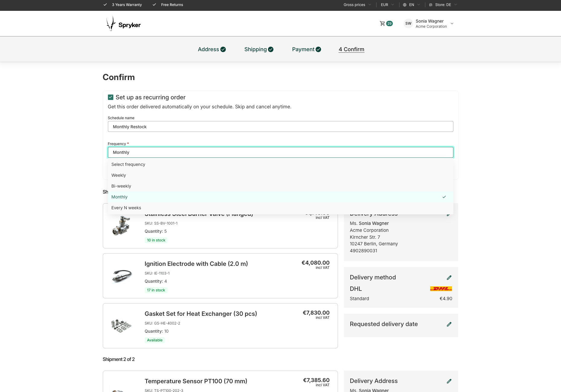Click the 4 Confirm step
Viewport: 561px width, 392px height.
tap(351, 49)
